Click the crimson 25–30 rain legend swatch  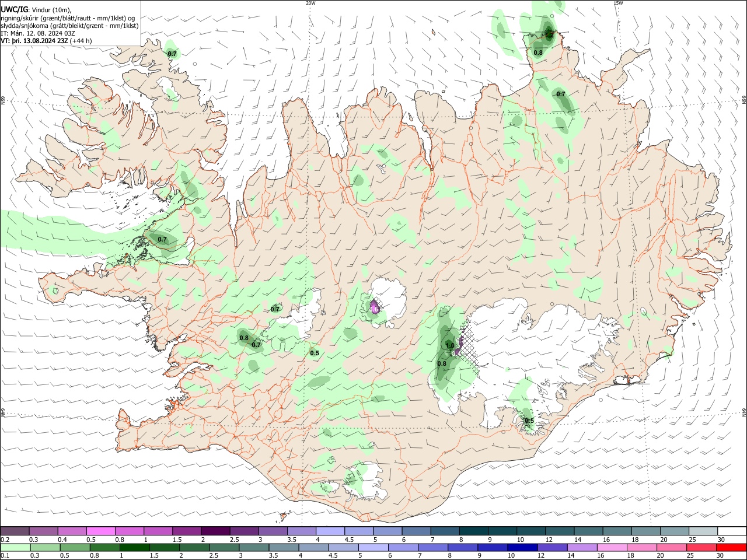click(x=700, y=547)
